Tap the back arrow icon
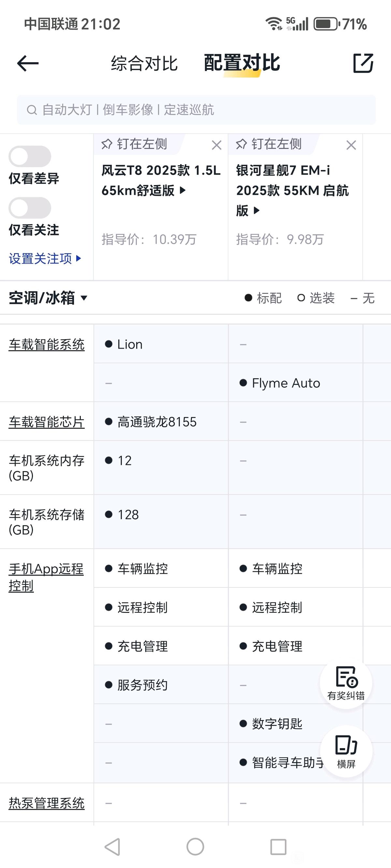Image resolution: width=391 pixels, height=868 pixels. pos(28,63)
